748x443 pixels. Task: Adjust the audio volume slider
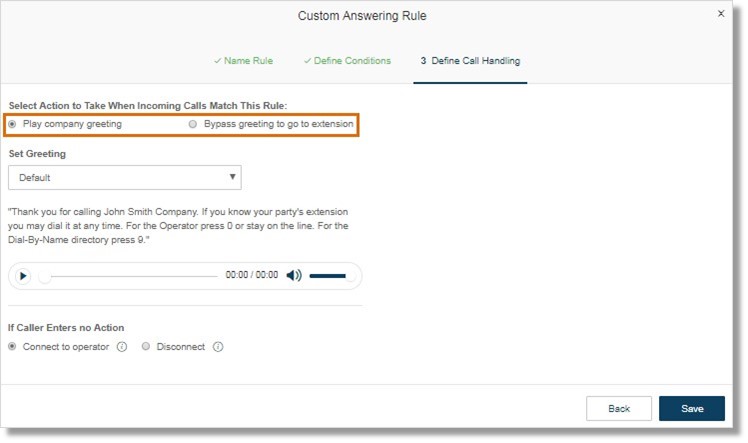pyautogui.click(x=332, y=276)
